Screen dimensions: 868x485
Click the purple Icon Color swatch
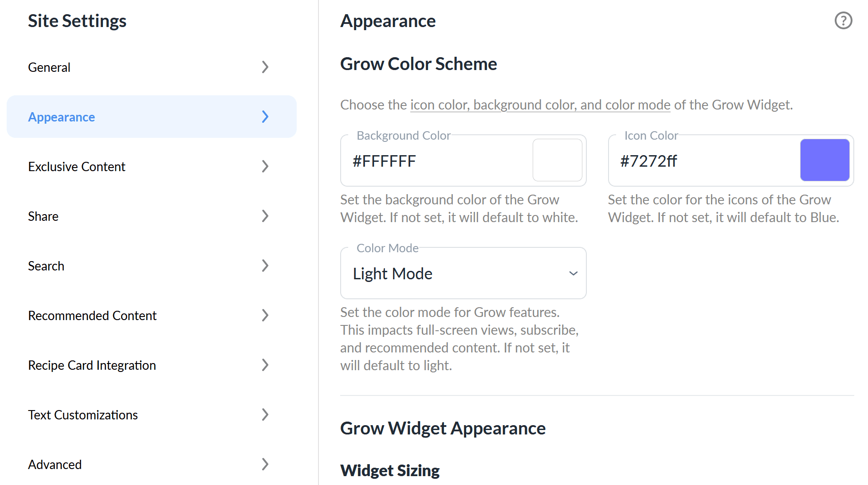coord(825,160)
